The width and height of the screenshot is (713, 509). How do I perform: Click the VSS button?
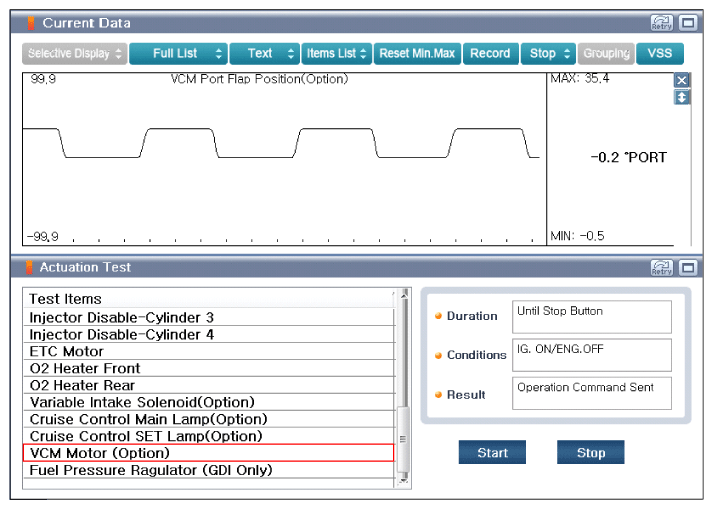click(x=660, y=54)
